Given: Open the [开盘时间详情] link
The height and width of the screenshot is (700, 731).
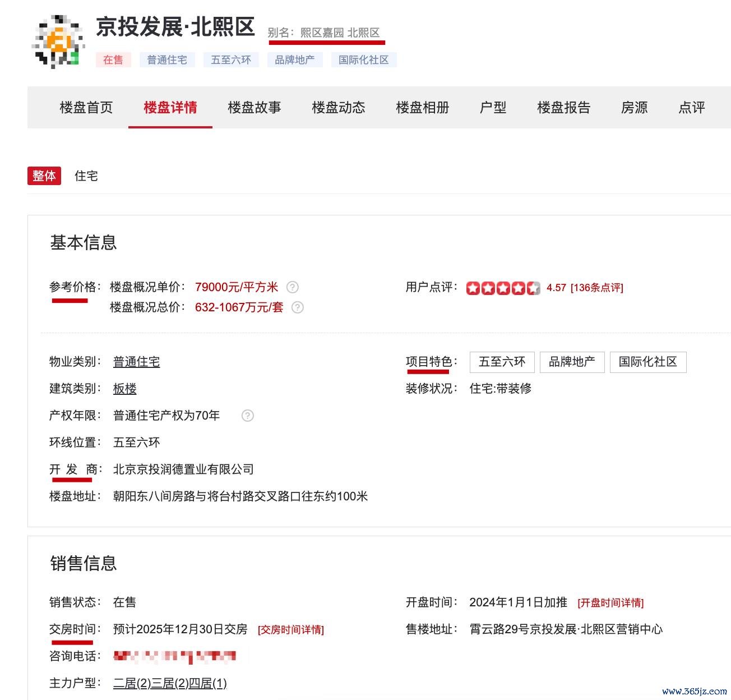Looking at the screenshot, I should pyautogui.click(x=610, y=603).
